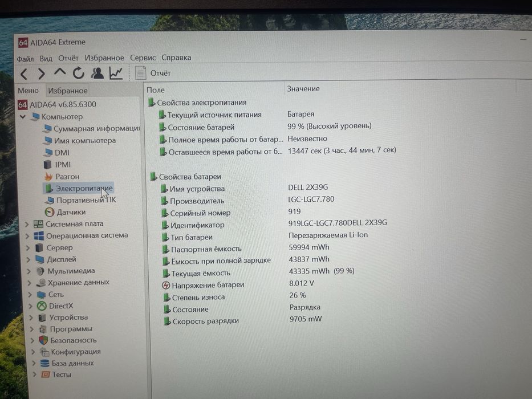
Task: Click the Дисплей monitor icon
Action: coord(40,259)
